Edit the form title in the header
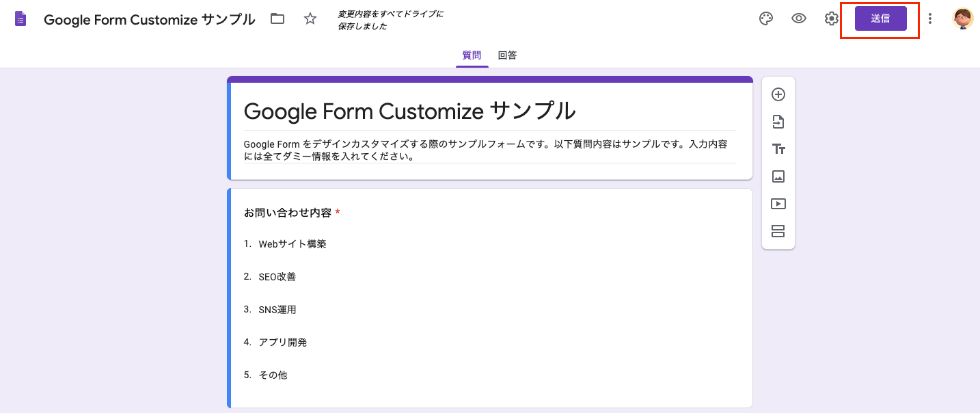 tap(150, 19)
